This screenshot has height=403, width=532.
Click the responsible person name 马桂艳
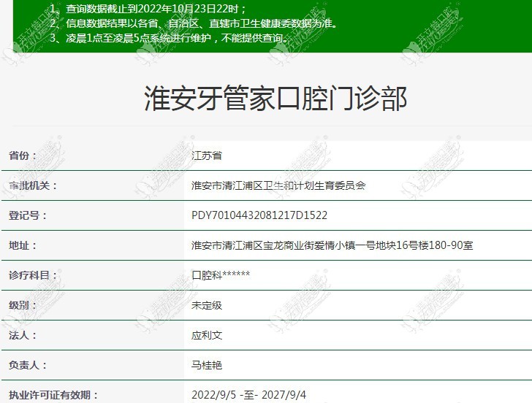tap(207, 365)
